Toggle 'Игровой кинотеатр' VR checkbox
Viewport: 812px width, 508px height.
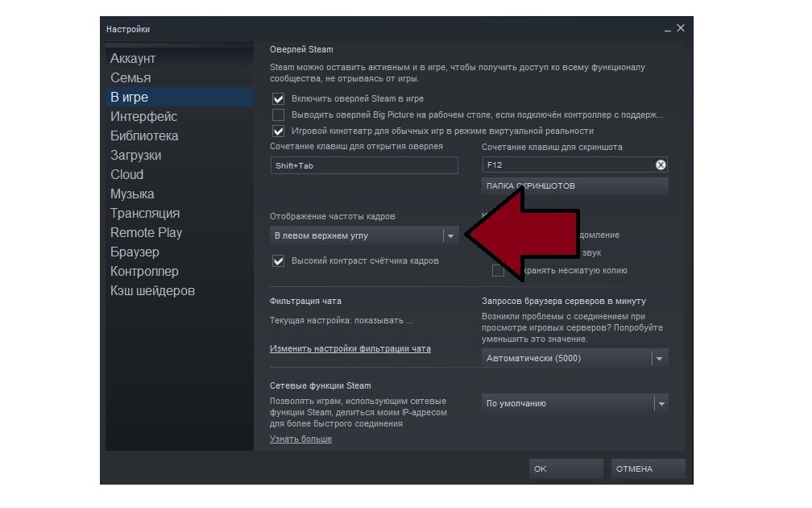click(278, 131)
